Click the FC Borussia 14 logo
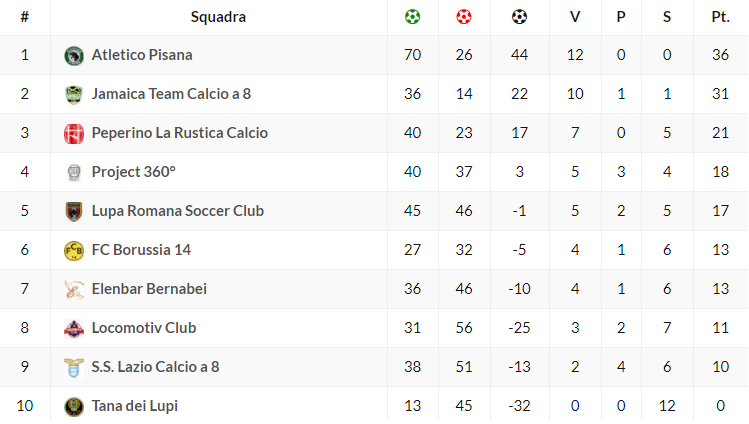This screenshot has height=424, width=749. [x=73, y=250]
